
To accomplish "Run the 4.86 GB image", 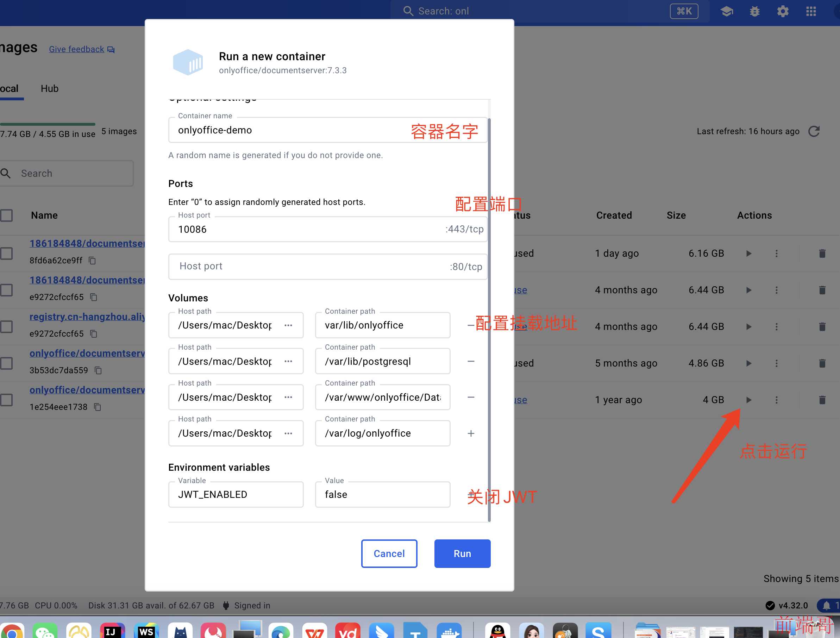I will click(748, 363).
